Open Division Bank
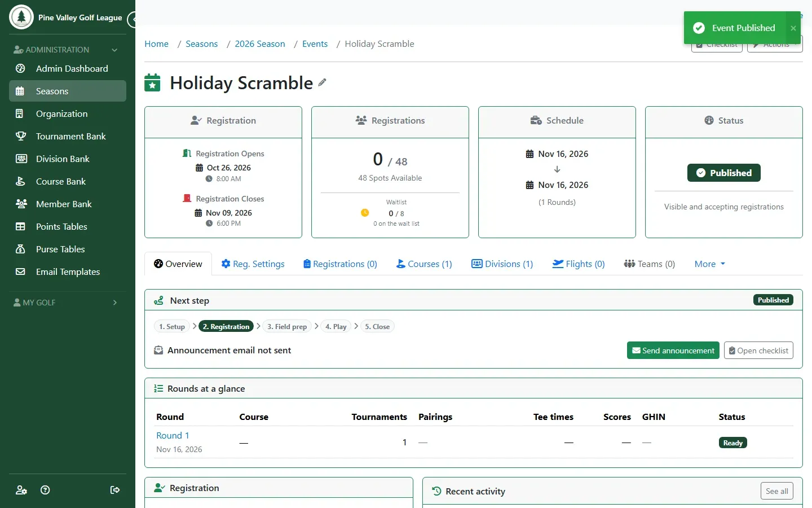Viewport: 812px width, 508px height. [x=68, y=159]
